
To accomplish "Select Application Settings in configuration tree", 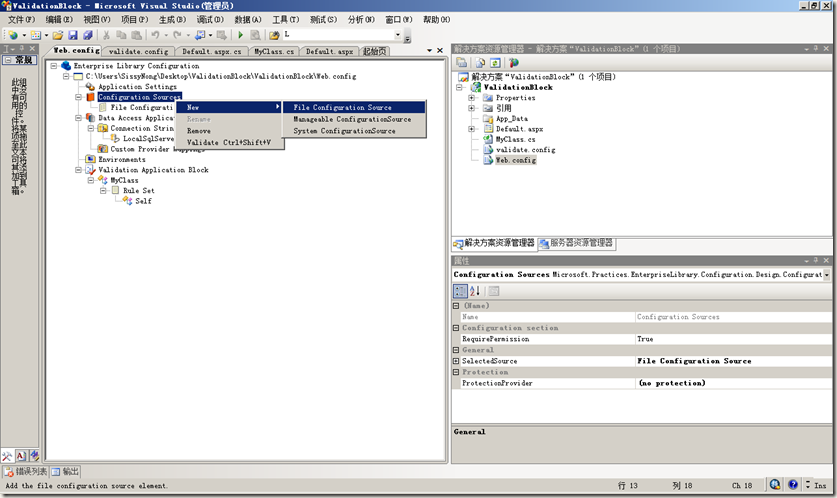I will 137,86.
